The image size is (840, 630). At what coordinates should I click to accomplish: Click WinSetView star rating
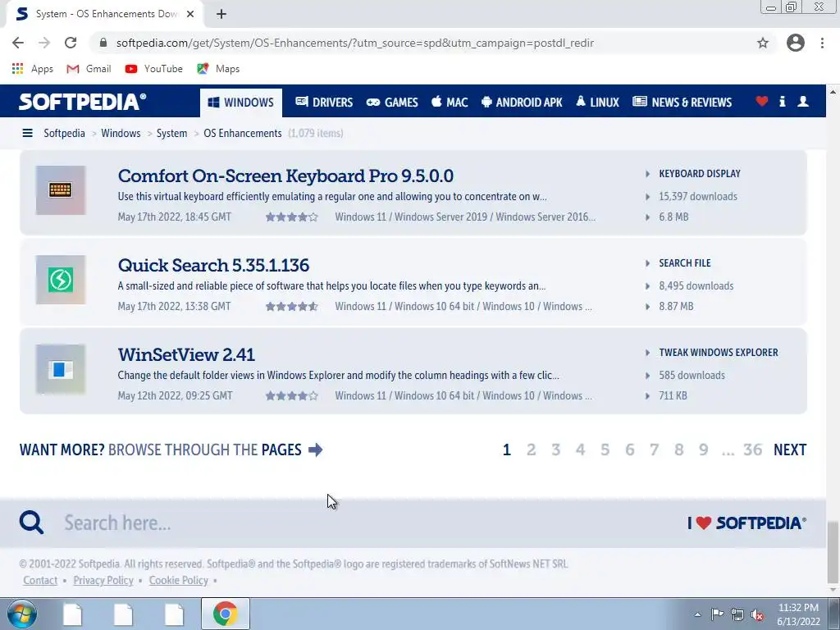coord(292,396)
